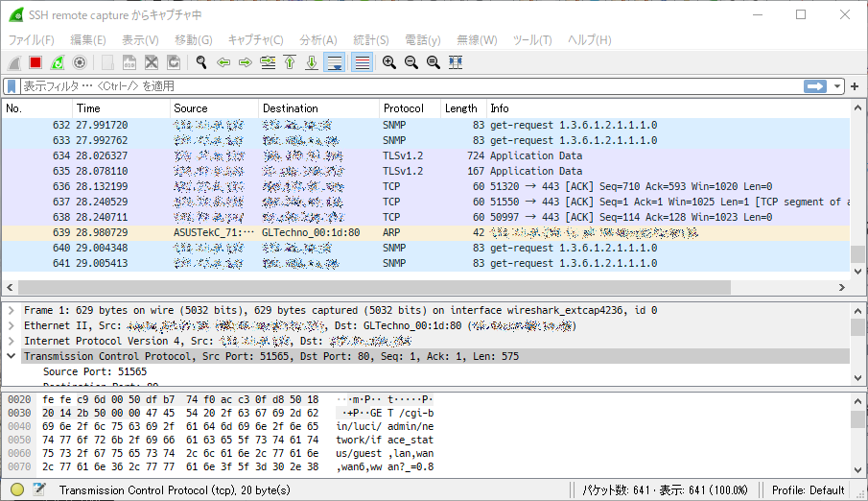This screenshot has height=501, width=868.
Task: Jump to the first packet
Action: [290, 62]
